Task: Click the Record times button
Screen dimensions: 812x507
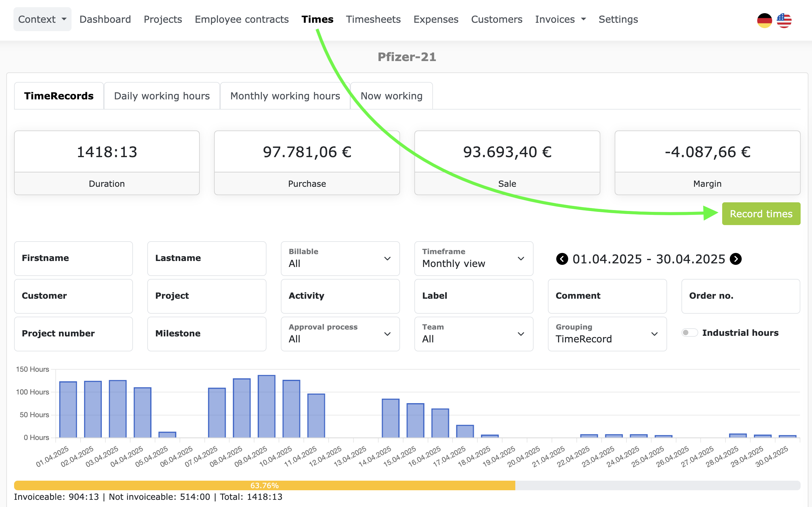Action: [x=761, y=214]
